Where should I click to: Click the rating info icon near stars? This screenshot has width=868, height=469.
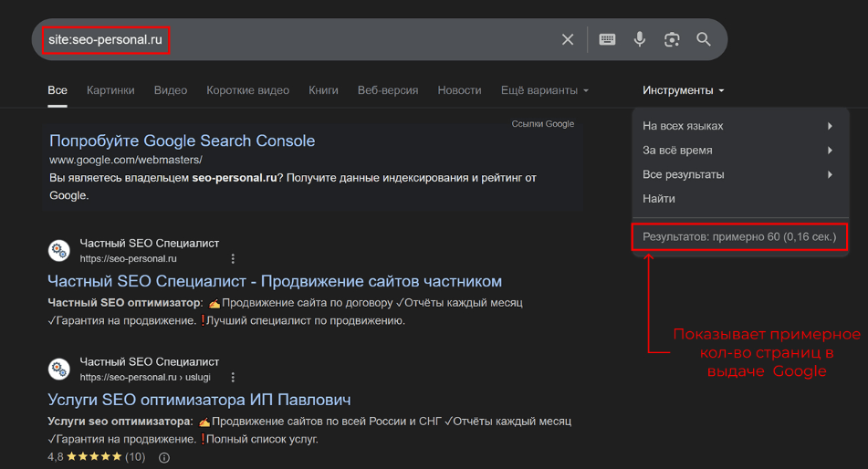(164, 457)
